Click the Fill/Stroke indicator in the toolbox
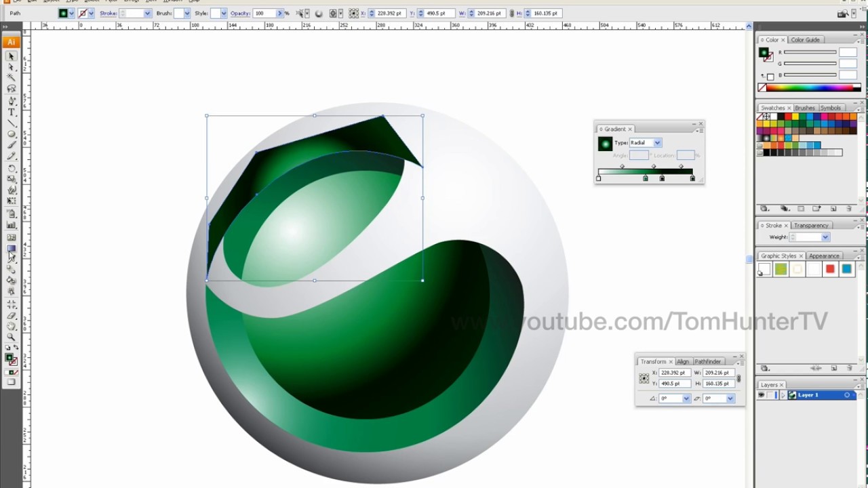This screenshot has height=488, width=868. (x=11, y=359)
